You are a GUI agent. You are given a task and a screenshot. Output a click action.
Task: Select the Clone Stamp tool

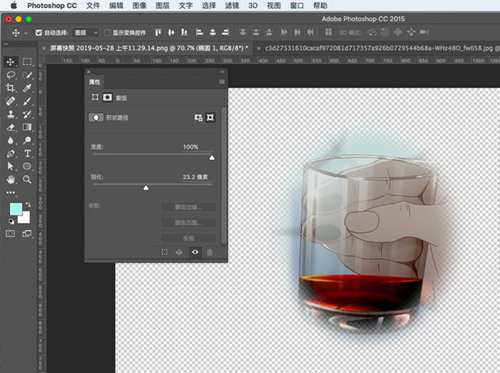tap(11, 114)
